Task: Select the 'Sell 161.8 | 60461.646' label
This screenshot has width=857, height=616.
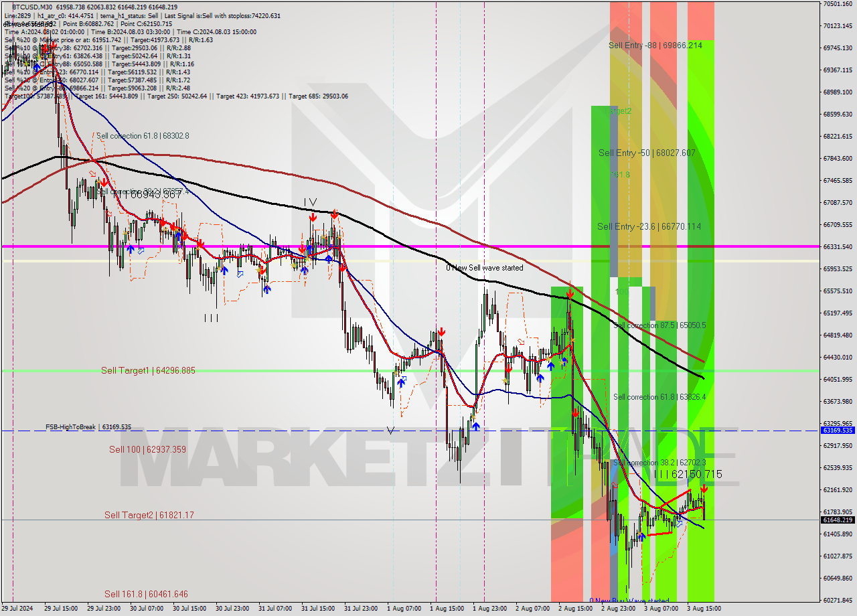Action: coord(146,595)
